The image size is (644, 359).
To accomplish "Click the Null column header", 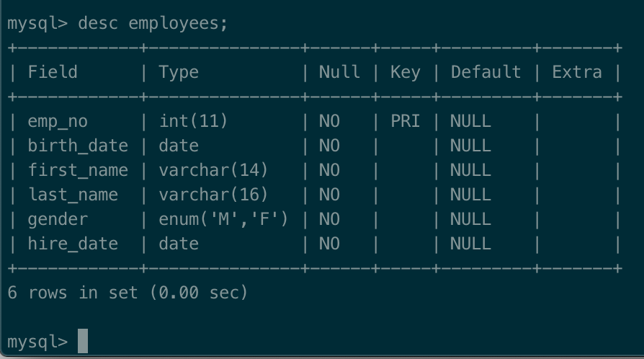I will pos(339,72).
